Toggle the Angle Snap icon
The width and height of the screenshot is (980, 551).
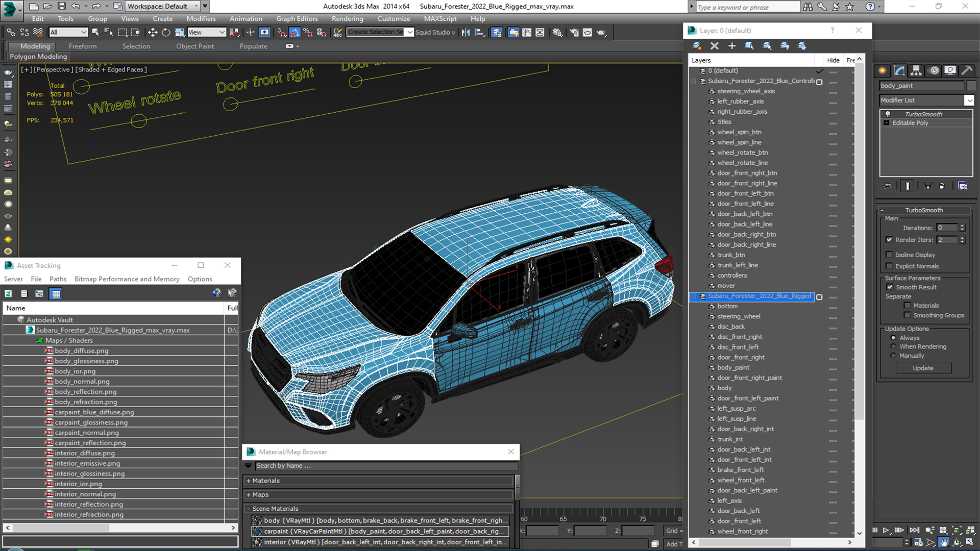coord(295,32)
